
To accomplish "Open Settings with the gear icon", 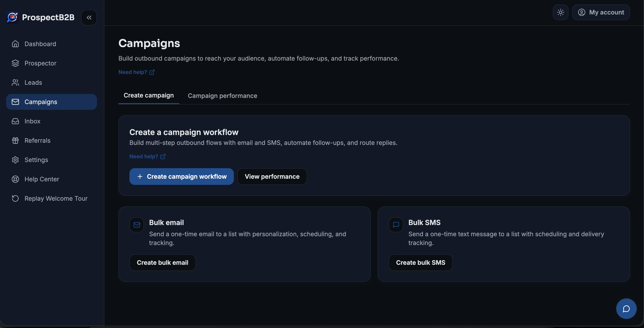I will [x=36, y=160].
